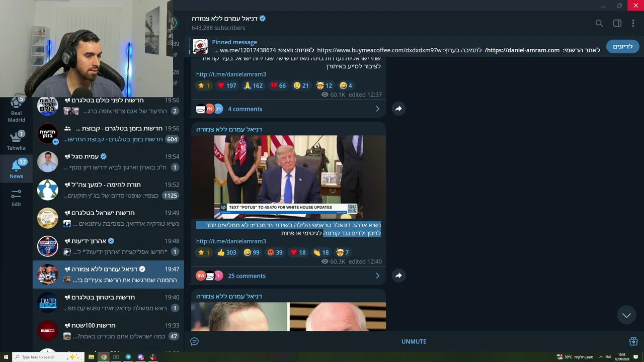Click the 643,288 subscribers text
This screenshot has height=362, width=644.
pos(218,28)
